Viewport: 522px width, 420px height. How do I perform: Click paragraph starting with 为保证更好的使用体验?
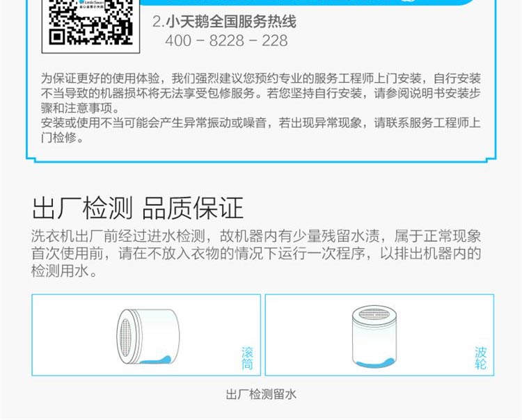pos(261,93)
